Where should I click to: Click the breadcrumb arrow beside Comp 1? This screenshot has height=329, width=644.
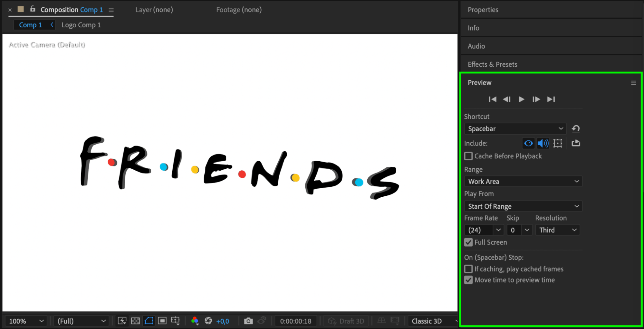52,25
